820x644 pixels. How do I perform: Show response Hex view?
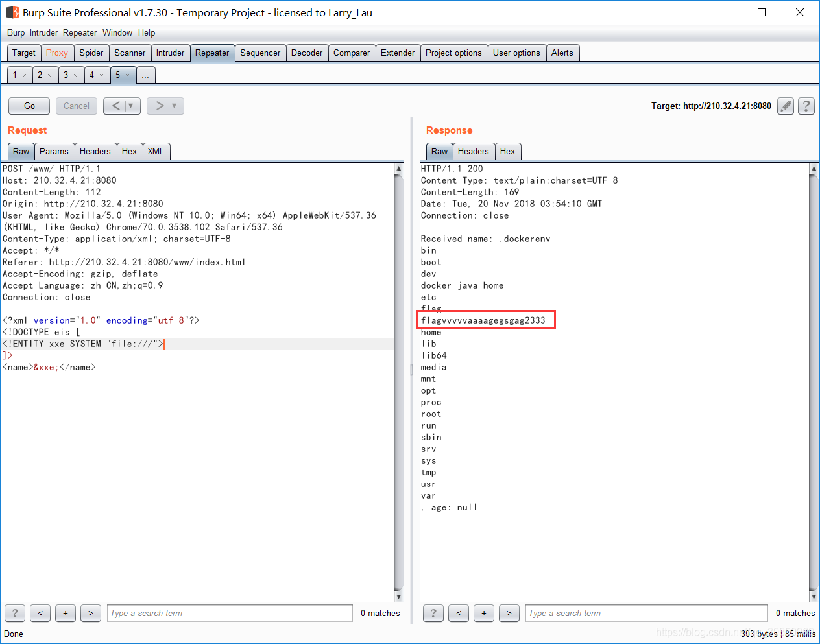[508, 151]
